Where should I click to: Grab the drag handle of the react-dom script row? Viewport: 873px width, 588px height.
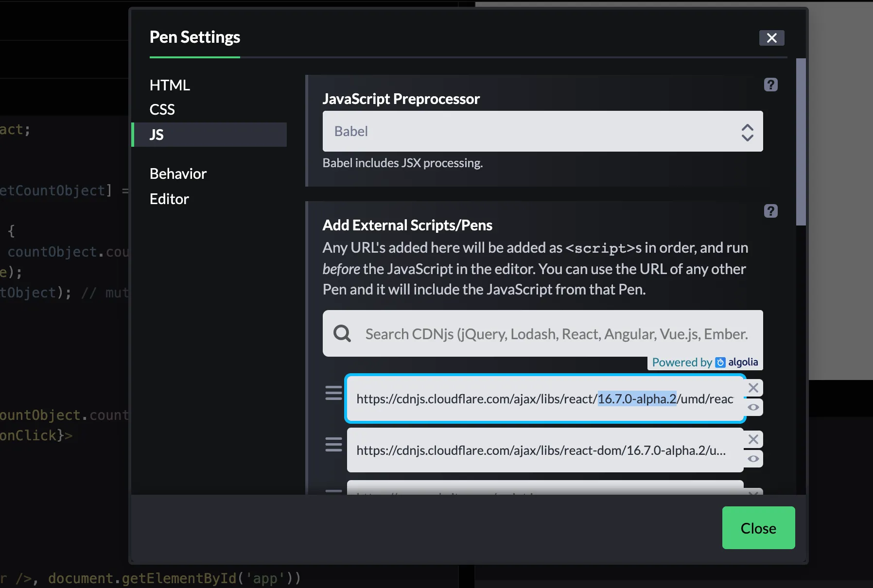coord(333,444)
